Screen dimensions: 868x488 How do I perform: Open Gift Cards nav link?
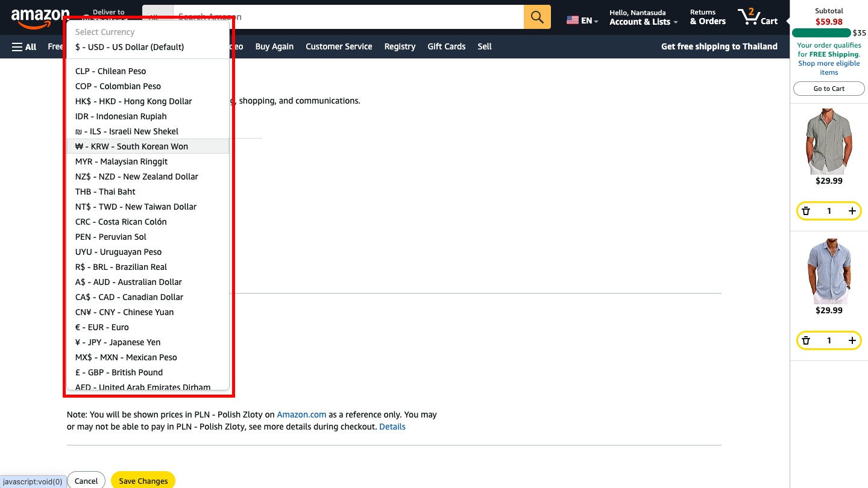447,46
